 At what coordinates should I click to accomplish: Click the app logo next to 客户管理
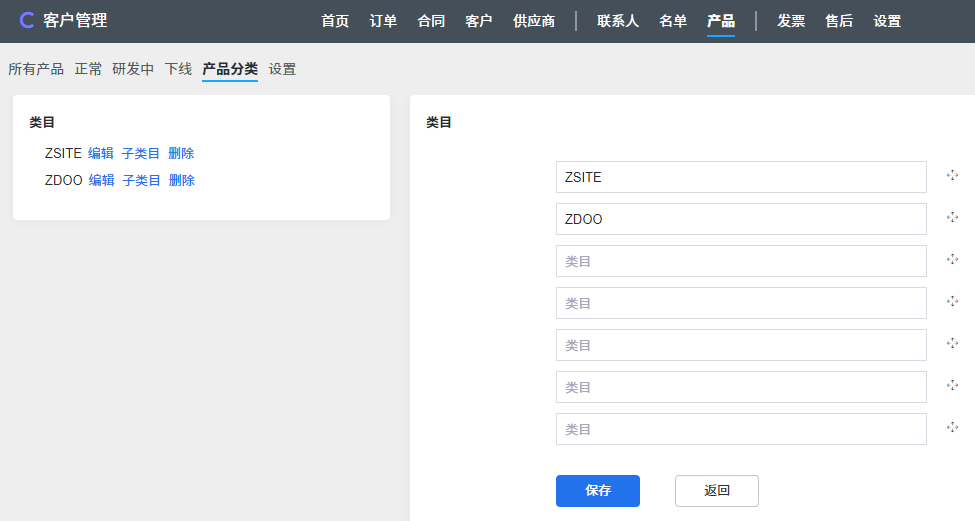[27, 21]
